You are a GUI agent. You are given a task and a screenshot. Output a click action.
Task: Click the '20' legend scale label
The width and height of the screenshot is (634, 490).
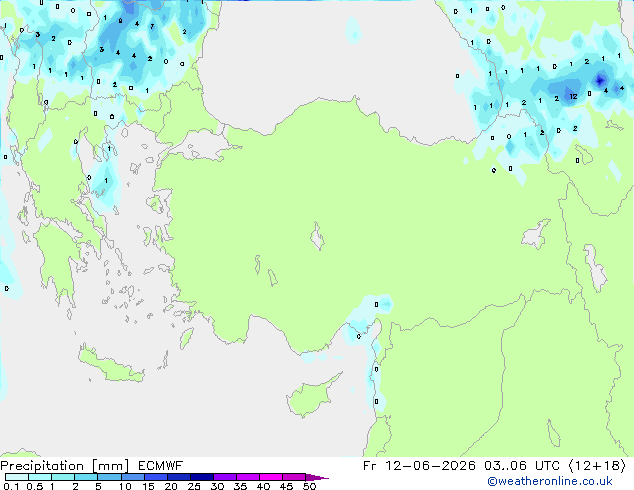[x=171, y=486]
